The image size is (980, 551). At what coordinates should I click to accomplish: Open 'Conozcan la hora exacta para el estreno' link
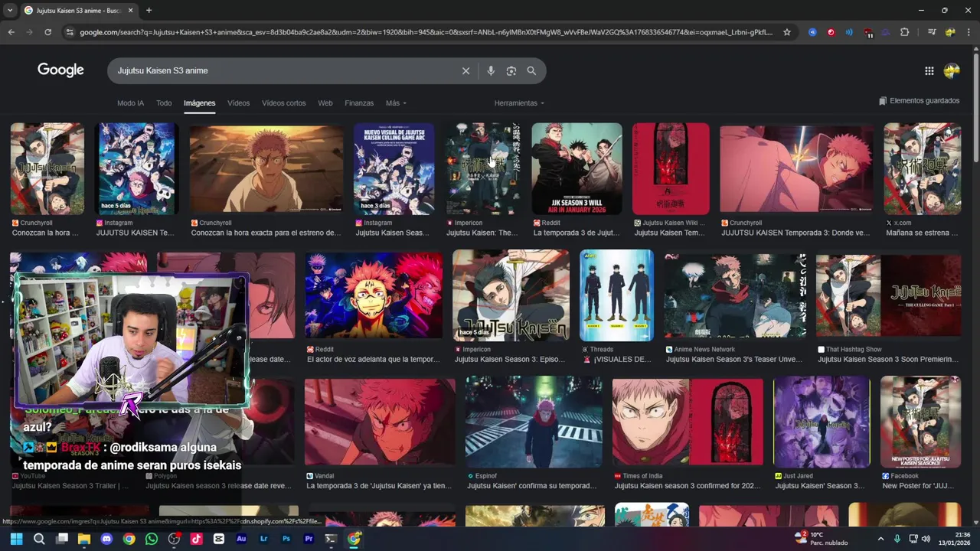266,233
